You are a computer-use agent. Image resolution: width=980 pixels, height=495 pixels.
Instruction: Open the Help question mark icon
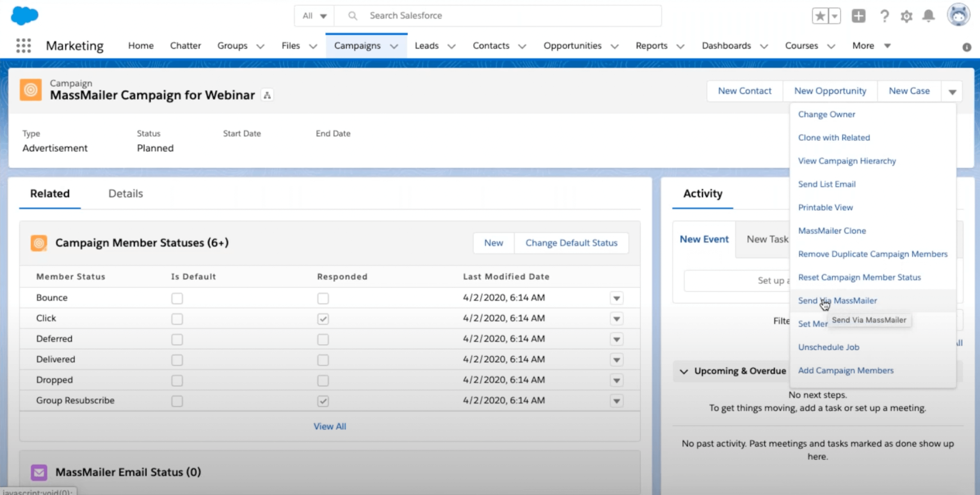pos(884,16)
